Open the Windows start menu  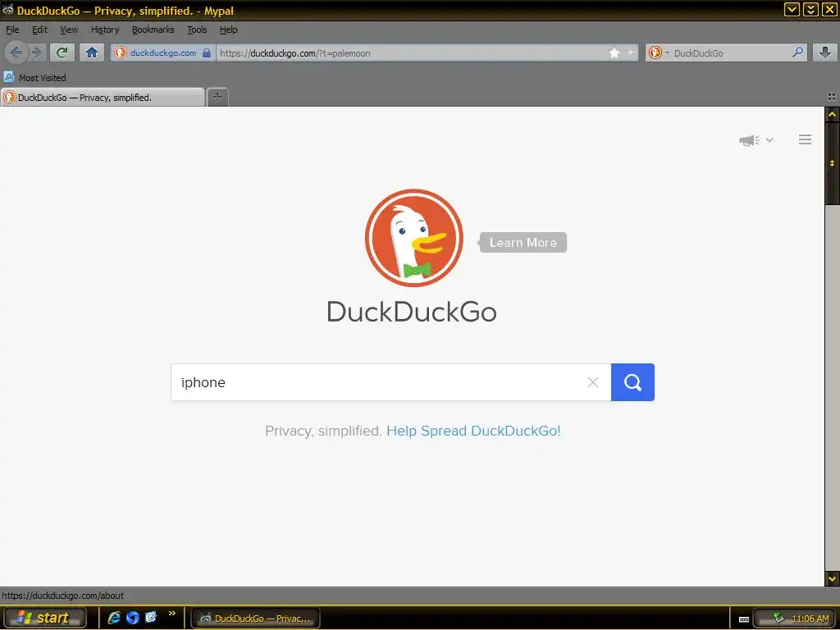coord(45,618)
